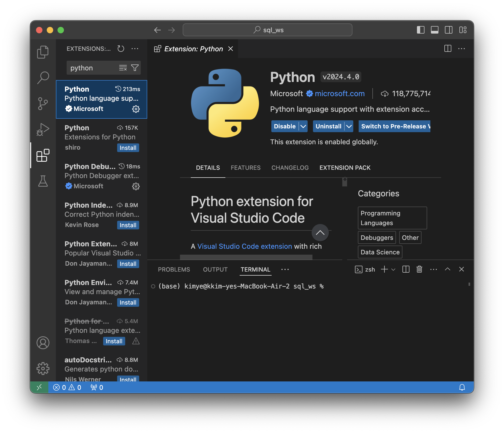The image size is (504, 433).
Task: Follow the Visual Studio Code extension link
Action: (x=244, y=246)
